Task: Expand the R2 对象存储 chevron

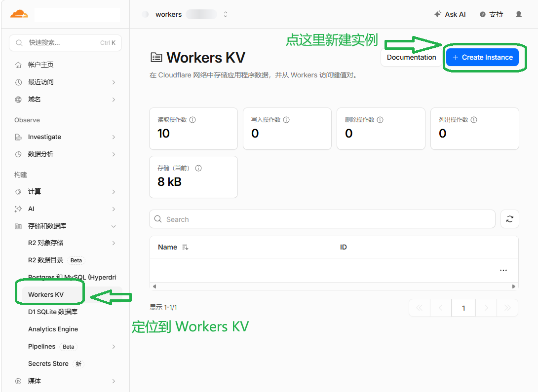Action: pyautogui.click(x=114, y=243)
